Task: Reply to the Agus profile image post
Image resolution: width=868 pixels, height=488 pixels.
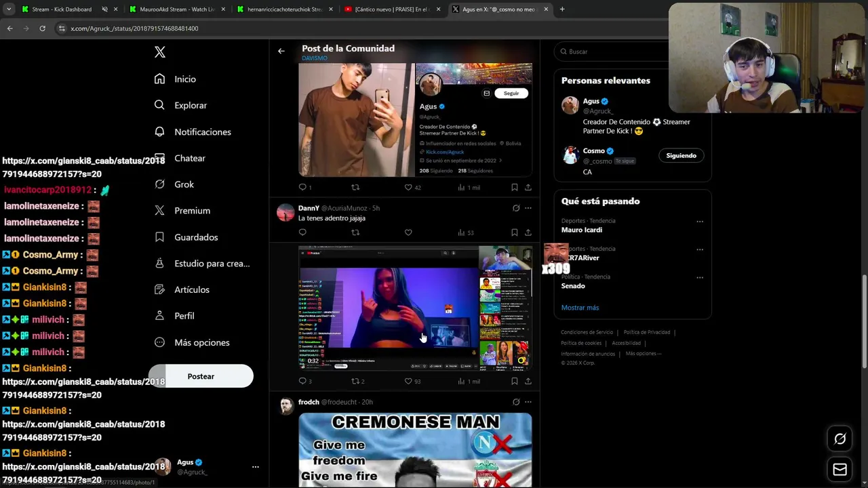Action: click(x=302, y=187)
